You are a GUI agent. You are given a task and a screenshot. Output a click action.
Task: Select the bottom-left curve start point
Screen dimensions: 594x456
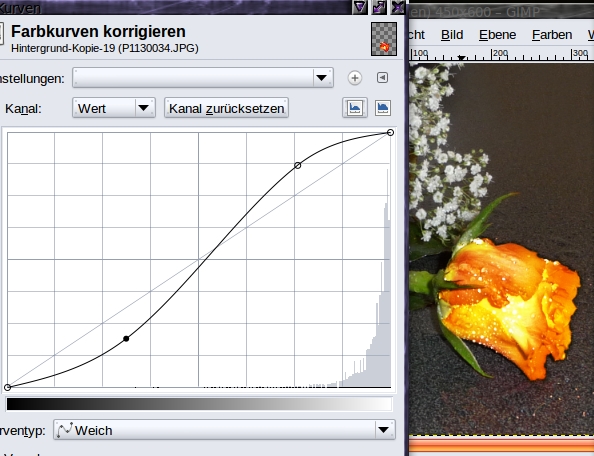pyautogui.click(x=7, y=387)
